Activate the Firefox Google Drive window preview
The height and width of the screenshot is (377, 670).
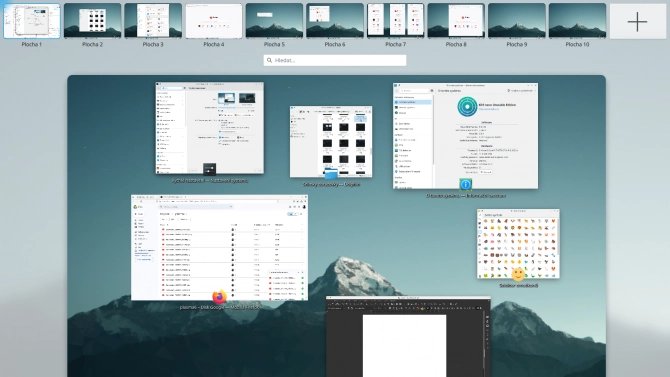[x=219, y=247]
